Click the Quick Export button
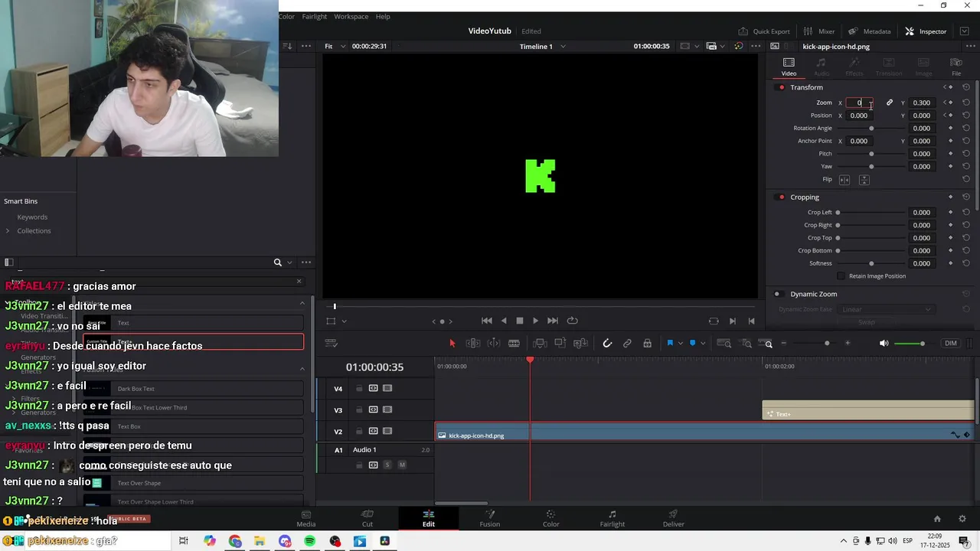Viewport: 980px width, 551px height. tap(764, 31)
